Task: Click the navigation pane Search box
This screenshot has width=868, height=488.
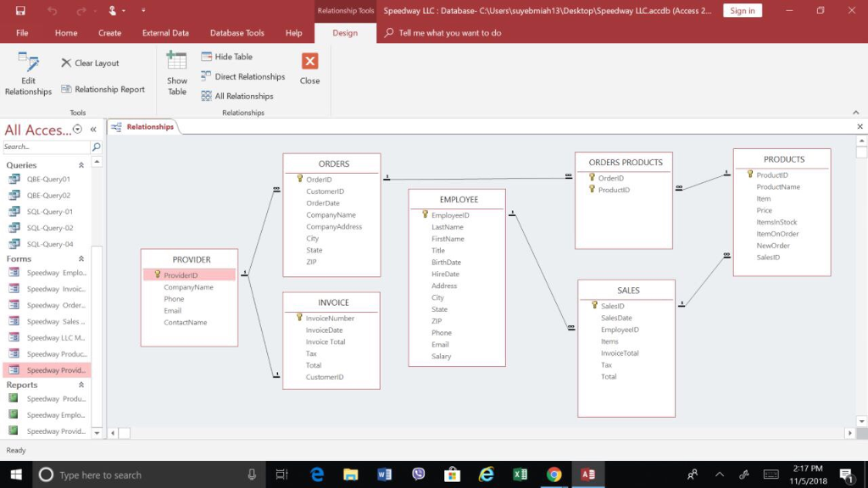Action: pos(47,147)
